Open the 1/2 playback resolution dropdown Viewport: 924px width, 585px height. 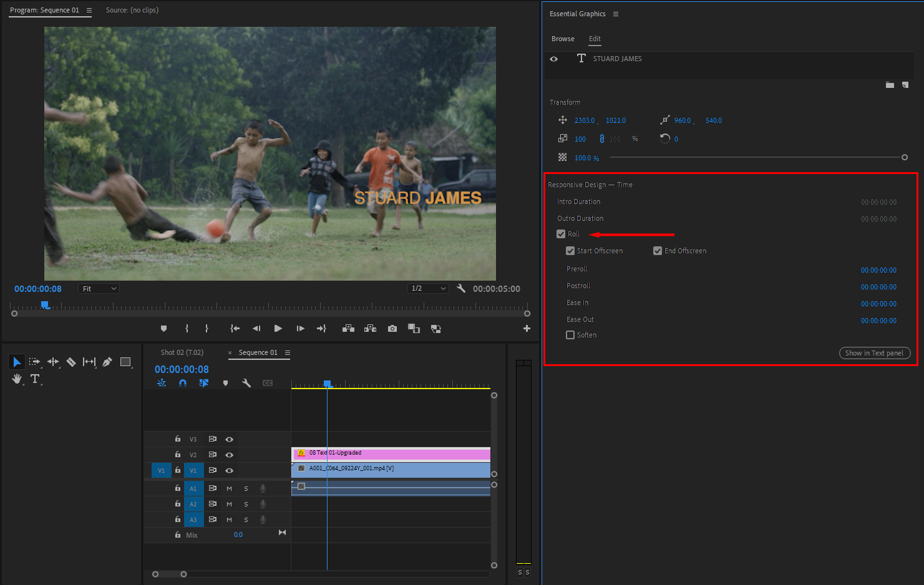coord(428,288)
